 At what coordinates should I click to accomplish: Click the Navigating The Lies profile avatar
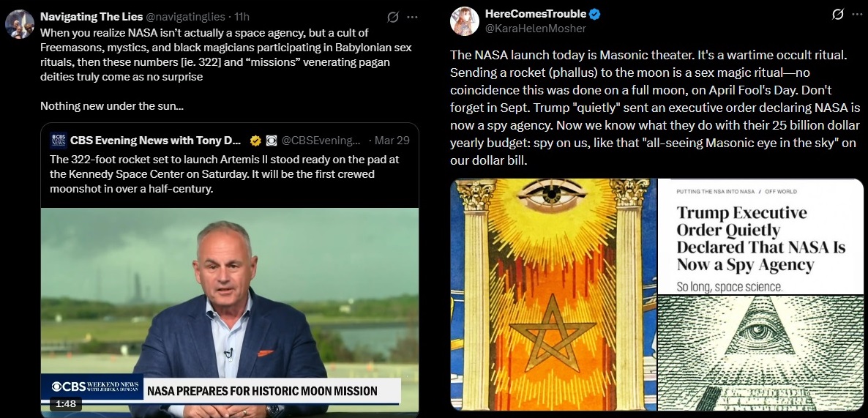tap(19, 24)
